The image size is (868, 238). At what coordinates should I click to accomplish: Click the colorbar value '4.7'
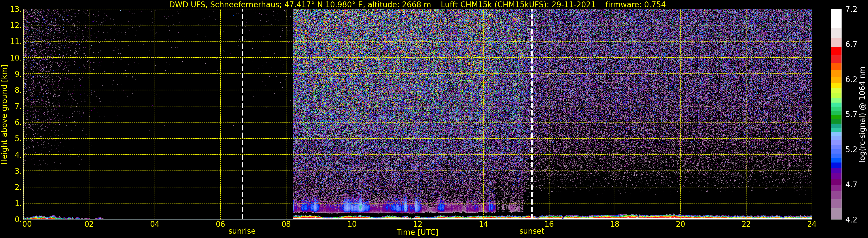[x=851, y=184]
